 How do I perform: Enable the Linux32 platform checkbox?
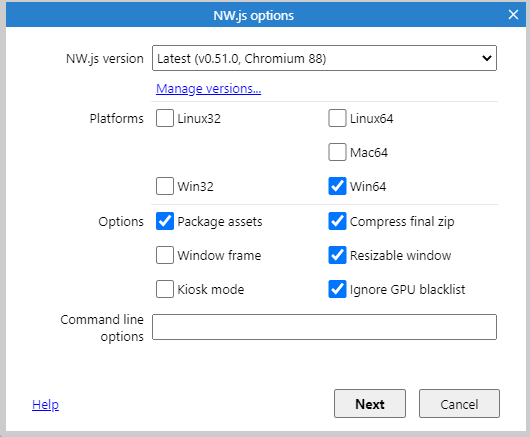165,118
